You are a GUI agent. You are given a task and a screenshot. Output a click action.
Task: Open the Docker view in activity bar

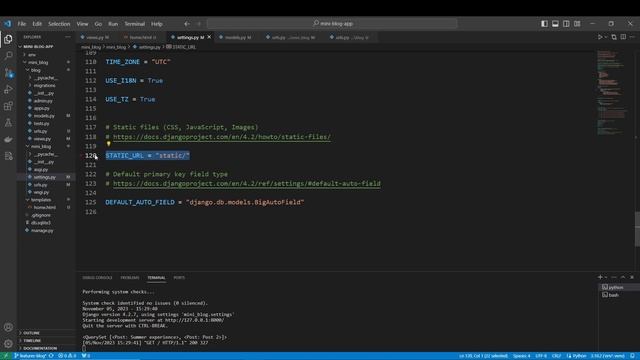(8, 140)
